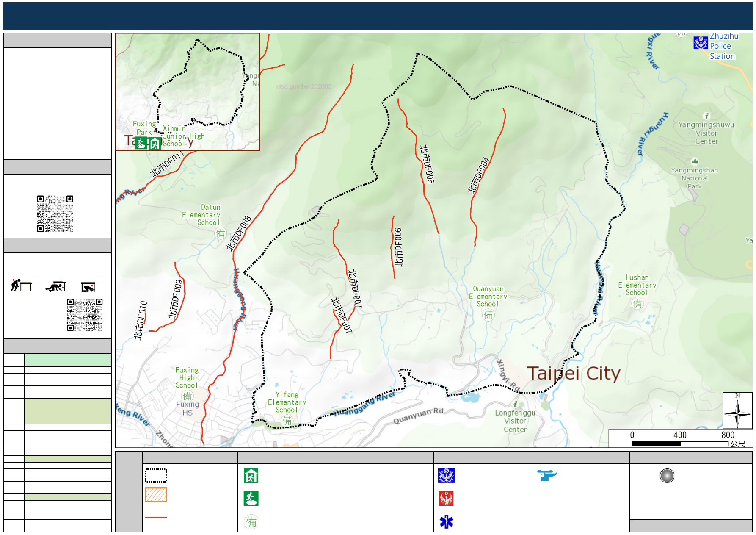This screenshot has width=756, height=535.
Task: Click the legend helicopter icon
Action: click(x=547, y=475)
